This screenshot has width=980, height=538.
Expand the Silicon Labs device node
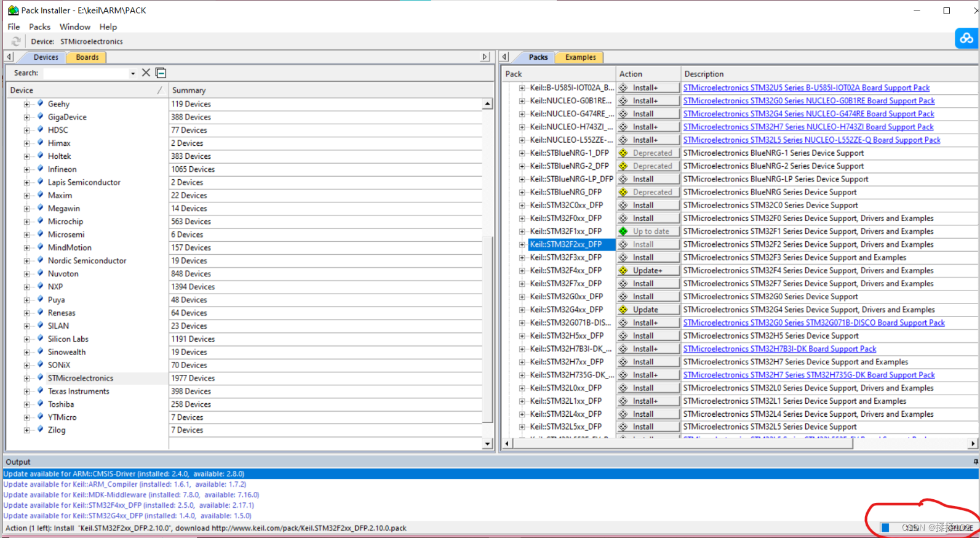(26, 339)
